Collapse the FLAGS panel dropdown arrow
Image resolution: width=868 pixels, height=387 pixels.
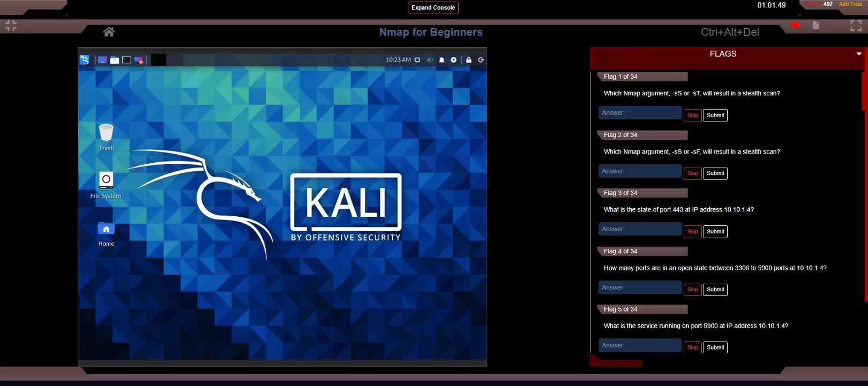[x=859, y=54]
